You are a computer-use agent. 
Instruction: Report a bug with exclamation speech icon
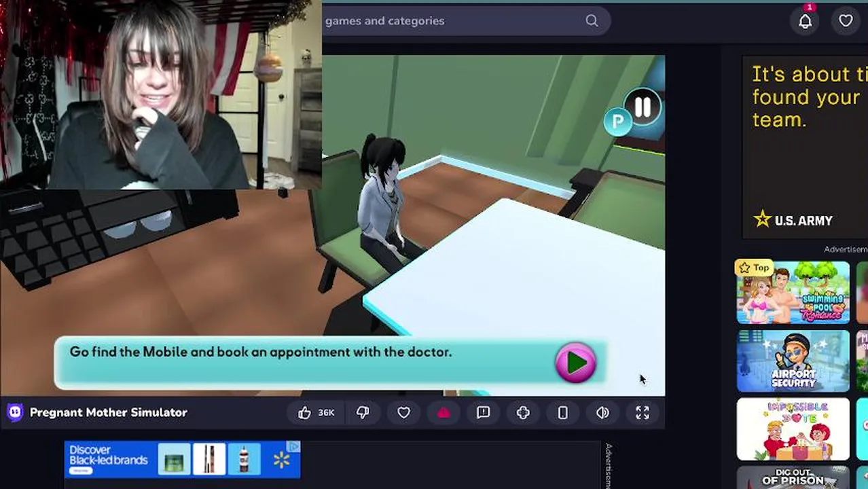click(483, 412)
